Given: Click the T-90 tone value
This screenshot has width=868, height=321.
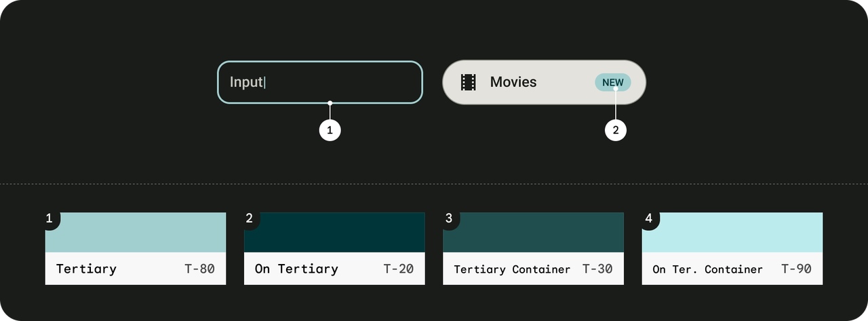Looking at the screenshot, I should pos(796,269).
